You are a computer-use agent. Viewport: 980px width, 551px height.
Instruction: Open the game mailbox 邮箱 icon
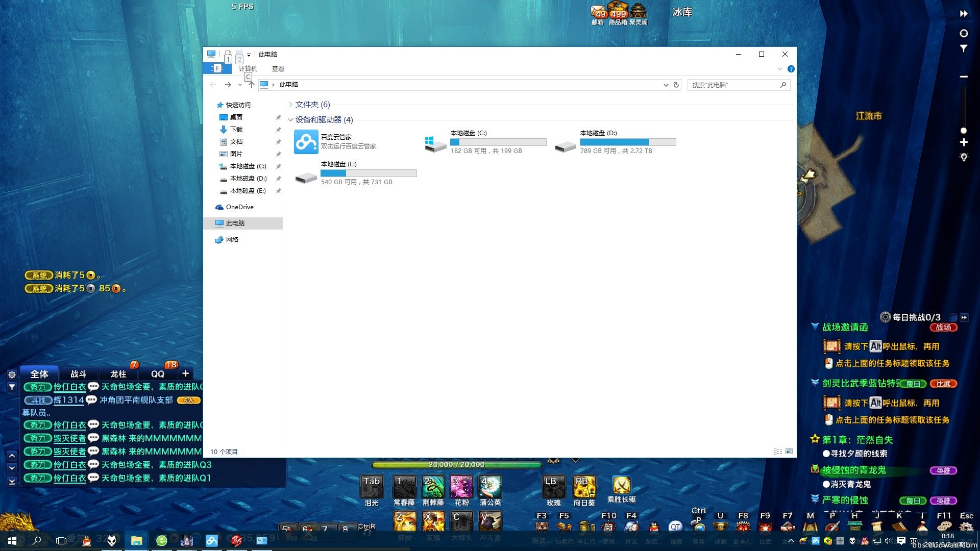pyautogui.click(x=598, y=14)
